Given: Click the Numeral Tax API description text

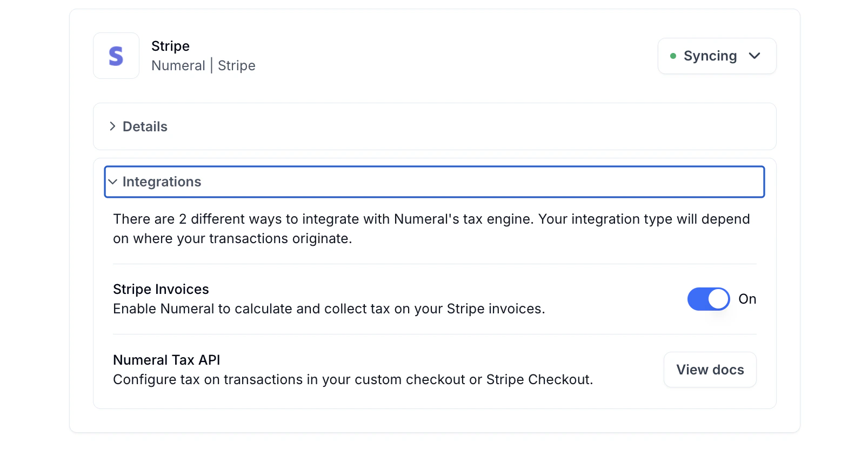Looking at the screenshot, I should click(x=353, y=379).
